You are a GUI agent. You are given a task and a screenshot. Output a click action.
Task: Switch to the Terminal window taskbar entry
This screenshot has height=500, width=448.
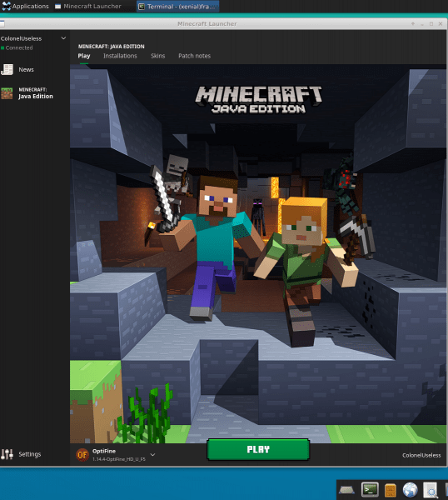tap(178, 7)
